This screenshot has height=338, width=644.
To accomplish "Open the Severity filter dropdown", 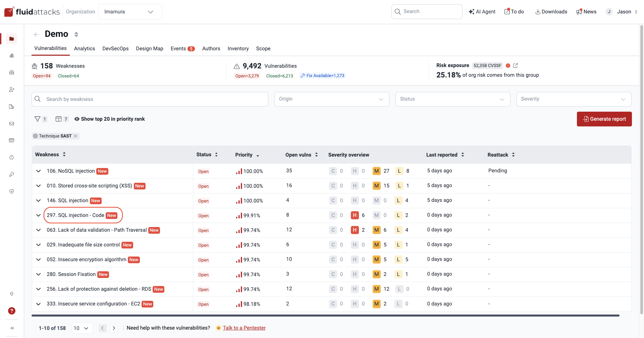I will [x=574, y=99].
